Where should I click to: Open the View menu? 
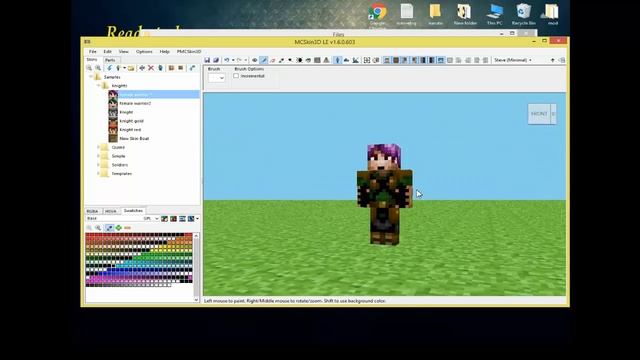(124, 51)
